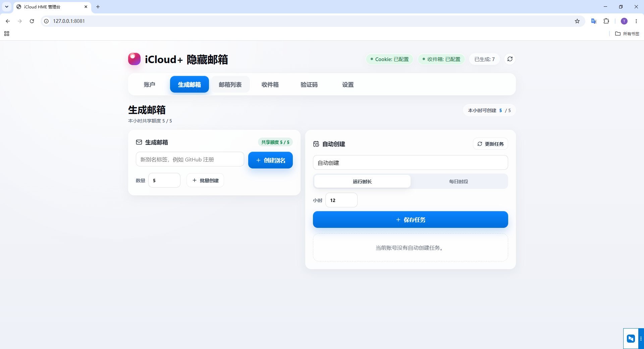
Task: Go forward using the browser forward arrow
Action: point(20,21)
